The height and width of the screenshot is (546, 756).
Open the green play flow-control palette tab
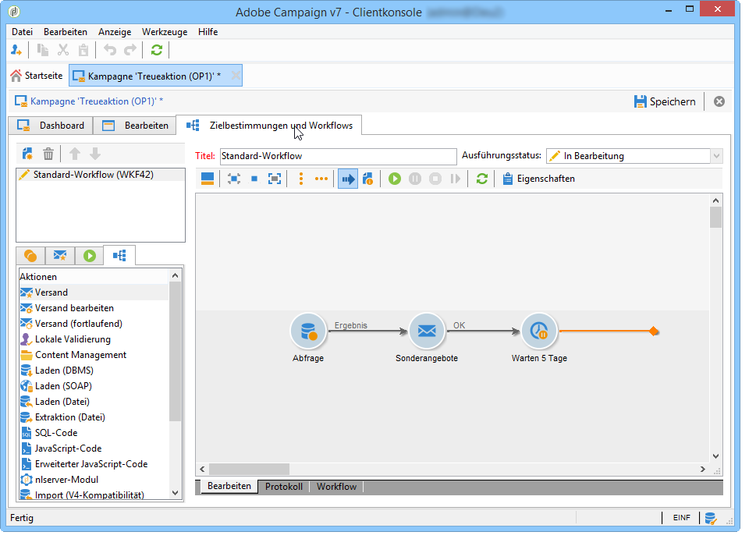pos(89,256)
